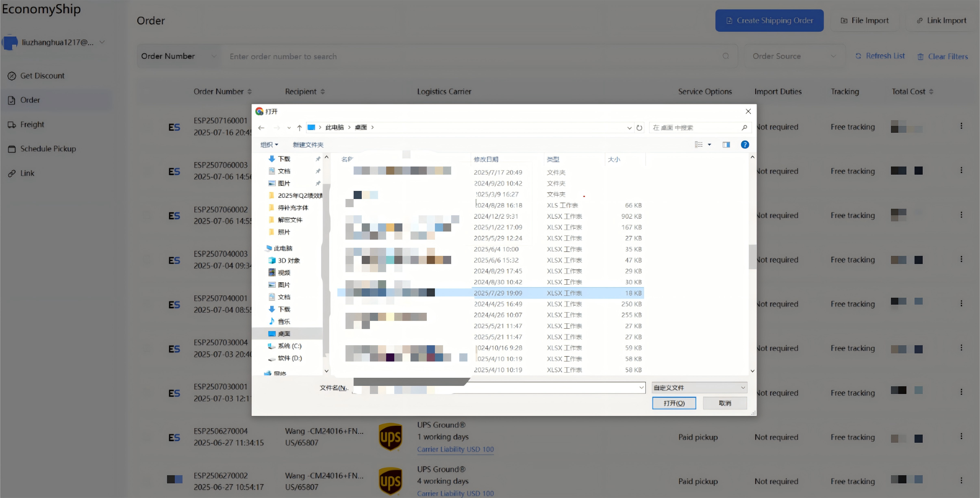Click the back arrow in file dialog

click(x=261, y=128)
